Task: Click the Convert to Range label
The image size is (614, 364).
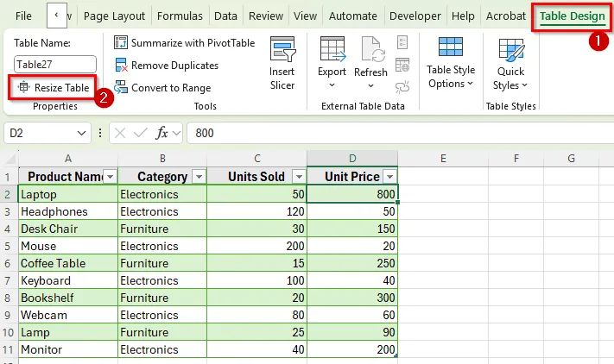Action: point(171,88)
